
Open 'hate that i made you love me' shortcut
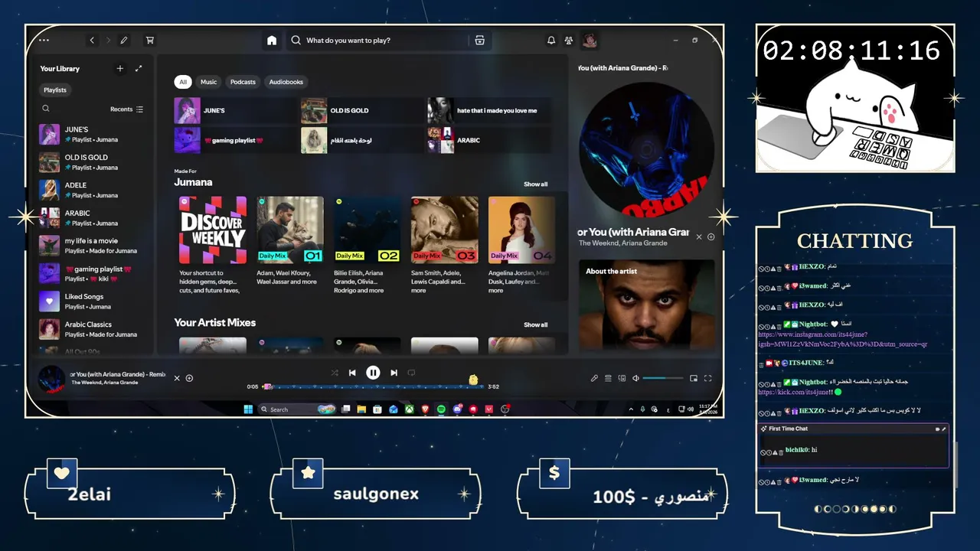tap(489, 110)
